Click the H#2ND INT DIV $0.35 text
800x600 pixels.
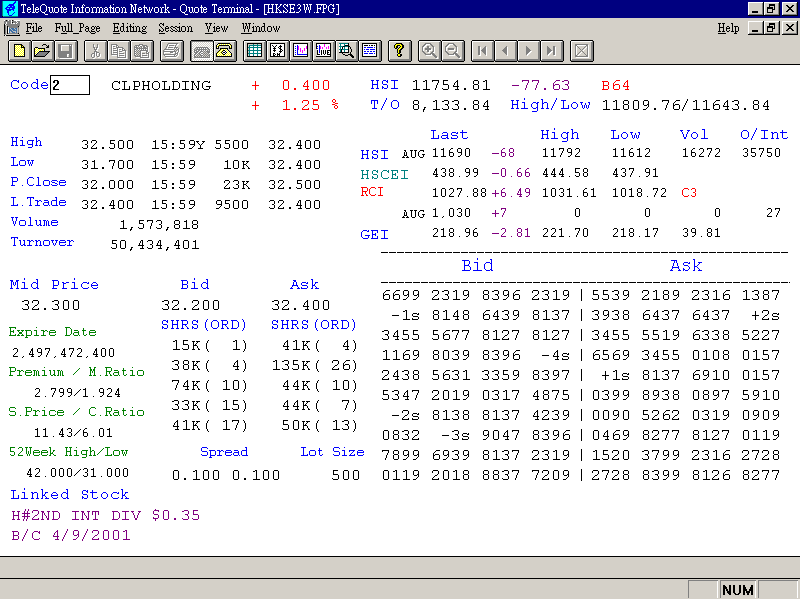(106, 515)
